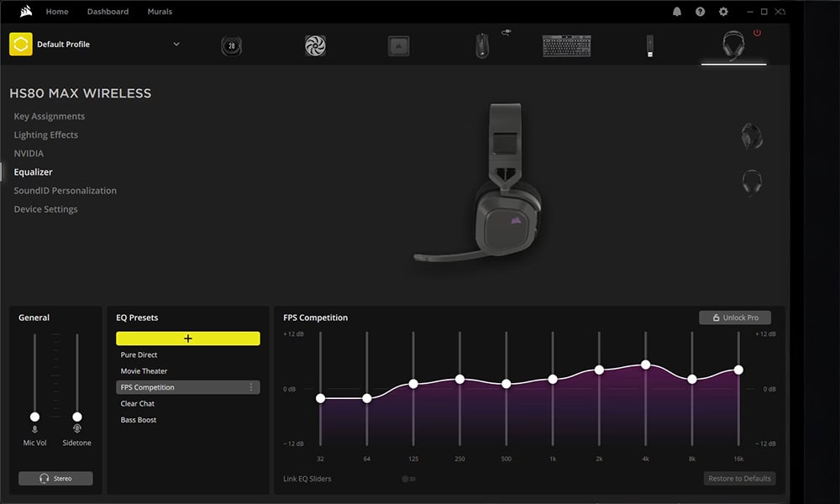This screenshot has width=840, height=504.
Task: Open the Murals tab
Action: coord(160,11)
